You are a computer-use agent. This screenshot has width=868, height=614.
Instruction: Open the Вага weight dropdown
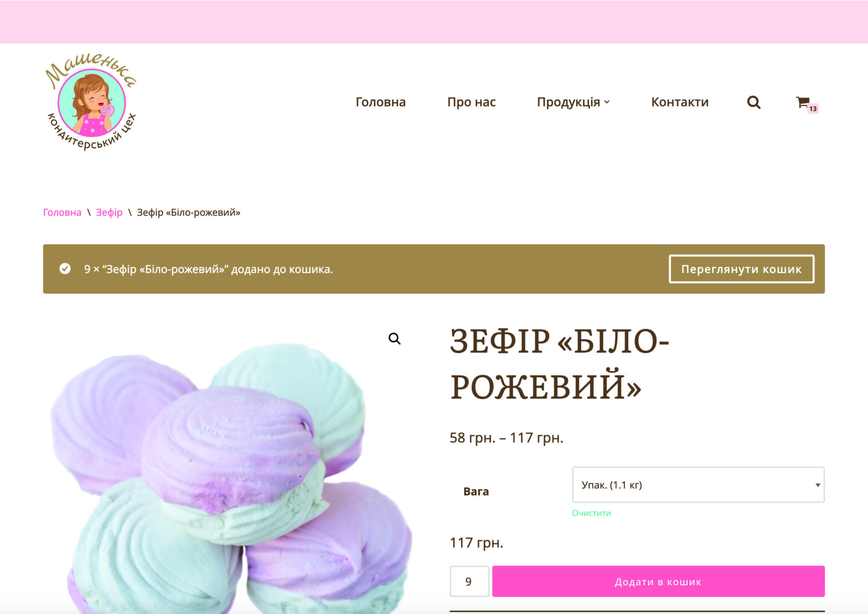[x=698, y=485]
